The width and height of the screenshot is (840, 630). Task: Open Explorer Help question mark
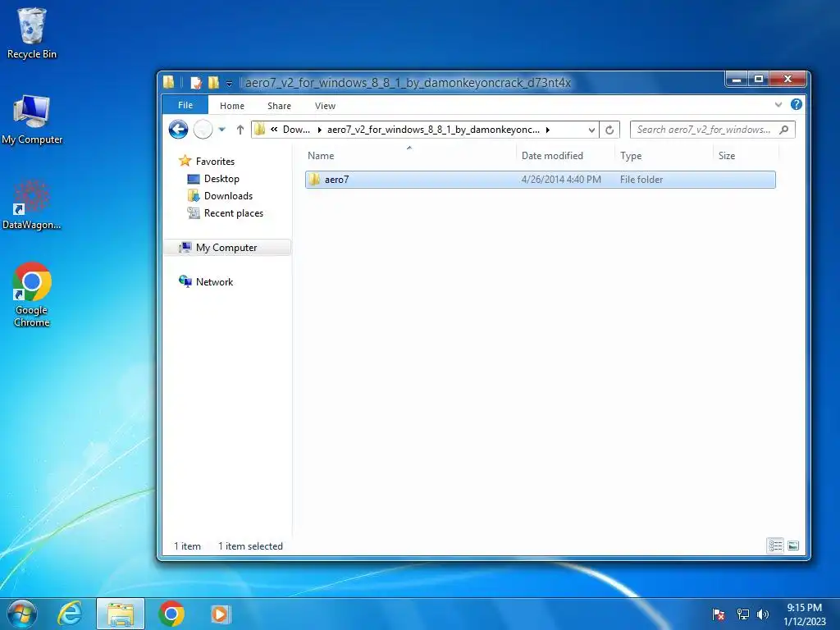pyautogui.click(x=797, y=104)
